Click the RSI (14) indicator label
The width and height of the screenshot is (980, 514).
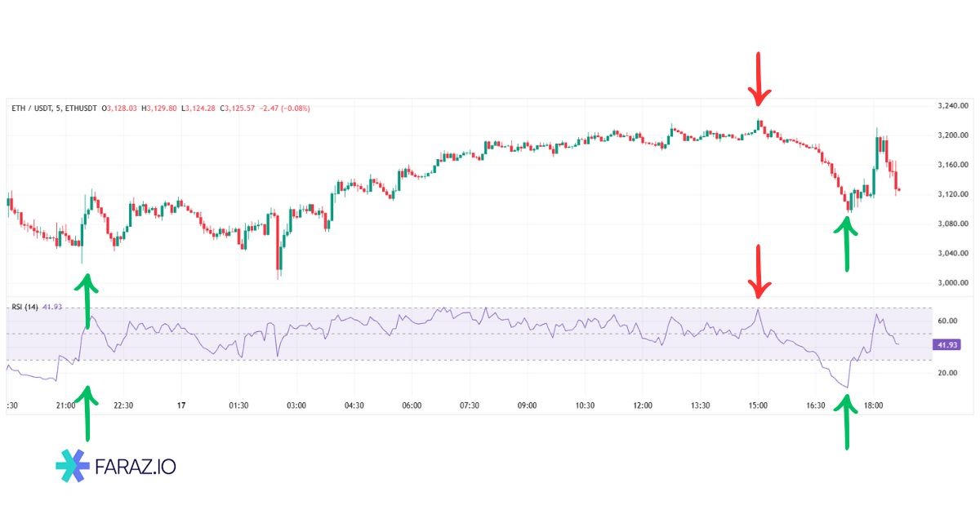coord(25,307)
